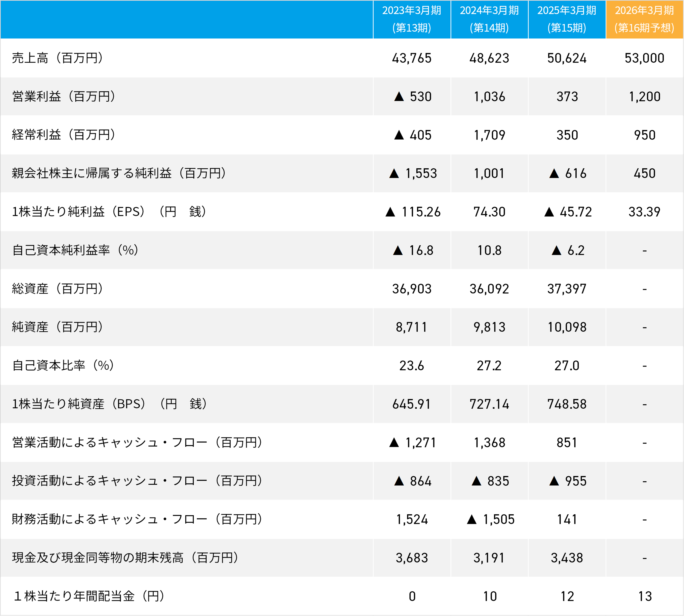
Task: Click net assets value 9,813
Action: (489, 328)
